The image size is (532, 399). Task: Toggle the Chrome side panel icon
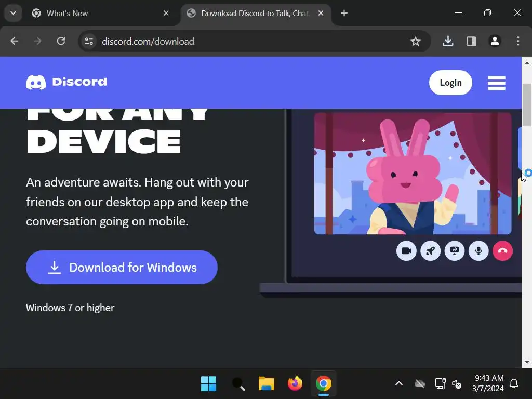click(471, 41)
